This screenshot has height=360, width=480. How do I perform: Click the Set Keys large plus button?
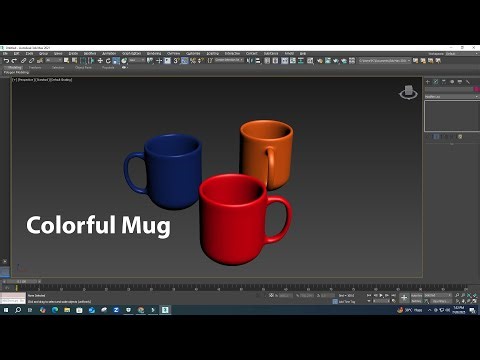[404, 298]
